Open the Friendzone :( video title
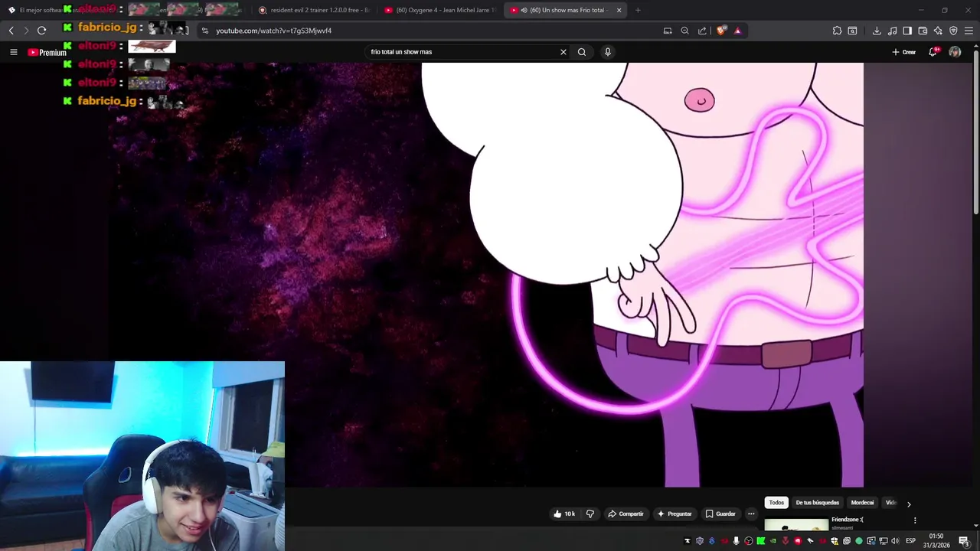Image resolution: width=980 pixels, height=551 pixels. (848, 520)
